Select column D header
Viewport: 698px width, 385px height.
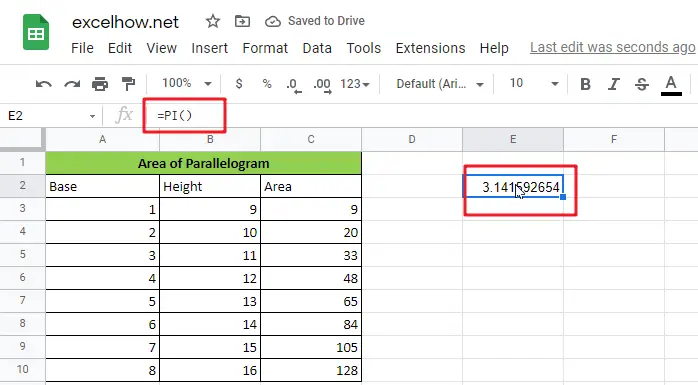(x=412, y=139)
